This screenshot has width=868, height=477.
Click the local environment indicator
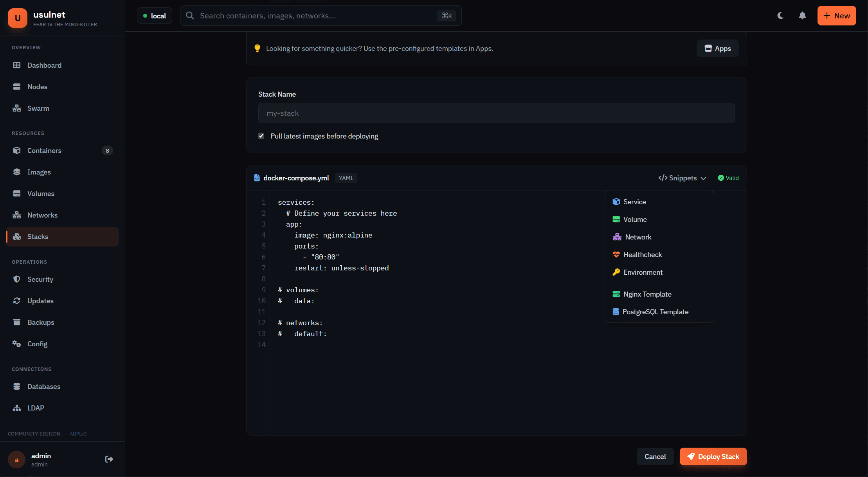(x=154, y=16)
